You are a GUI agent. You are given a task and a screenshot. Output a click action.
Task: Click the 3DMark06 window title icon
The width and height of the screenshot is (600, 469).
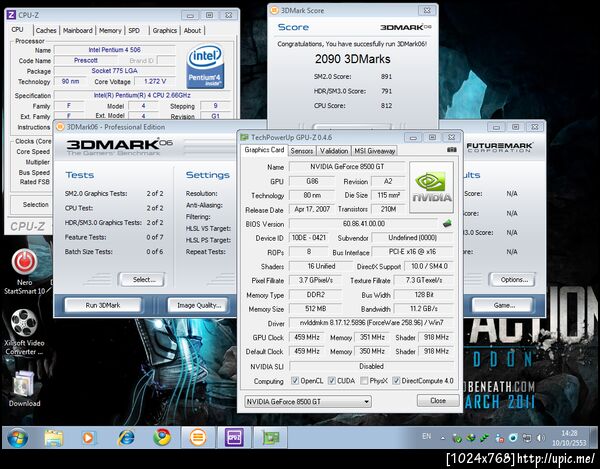(x=60, y=127)
